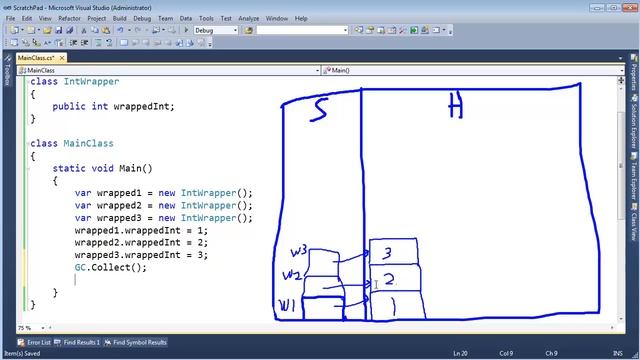Click 'public int wrappedInt;' code line

pyautogui.click(x=113, y=107)
